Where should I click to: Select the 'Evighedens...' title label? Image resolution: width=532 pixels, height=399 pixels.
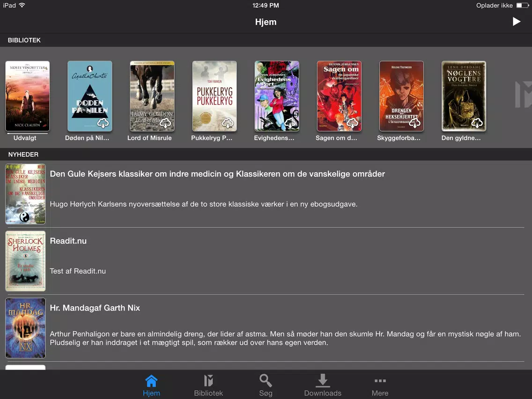click(274, 138)
